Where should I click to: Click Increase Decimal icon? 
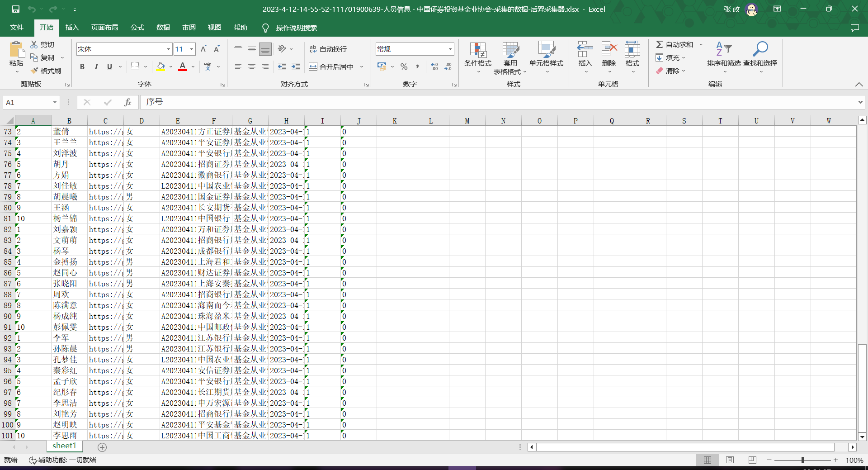[434, 66]
